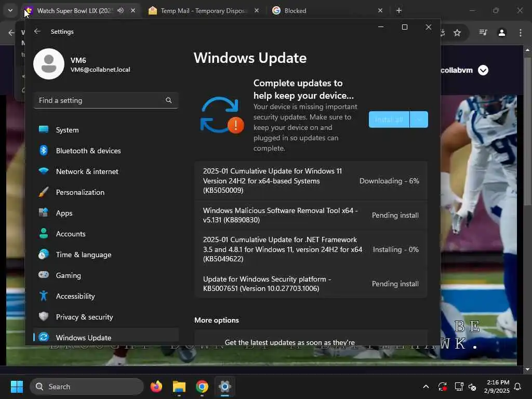
Task: Mute audio on Super Bowl tab
Action: [121, 10]
